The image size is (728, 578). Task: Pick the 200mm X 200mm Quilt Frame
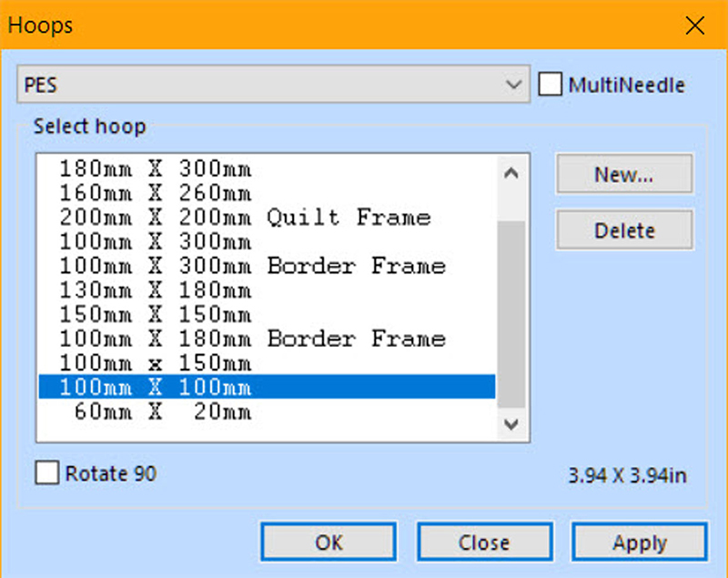[x=244, y=218]
